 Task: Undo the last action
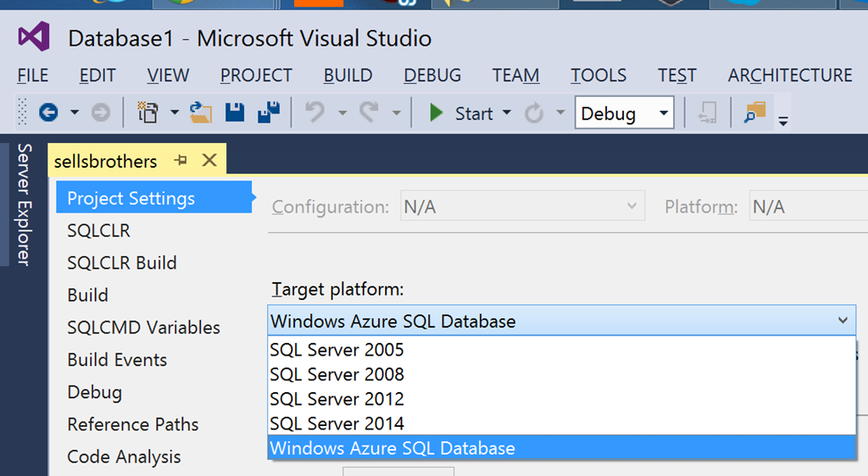coord(315,113)
